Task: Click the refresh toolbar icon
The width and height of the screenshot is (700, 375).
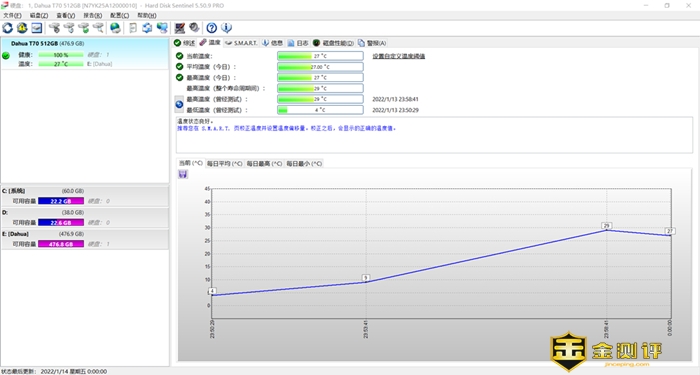Action: coord(8,28)
